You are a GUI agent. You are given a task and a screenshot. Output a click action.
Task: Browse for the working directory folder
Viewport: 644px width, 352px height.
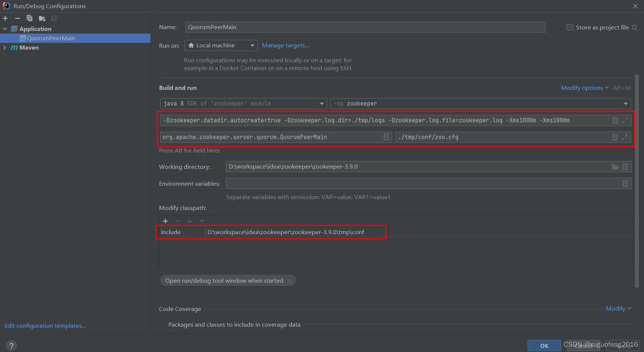[x=615, y=167]
